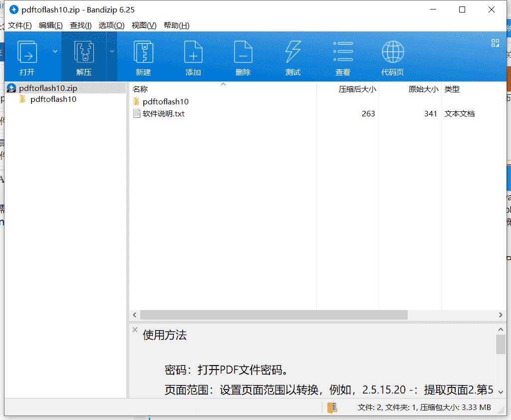
Task: Click the 文本文档 type cell
Action: click(460, 113)
